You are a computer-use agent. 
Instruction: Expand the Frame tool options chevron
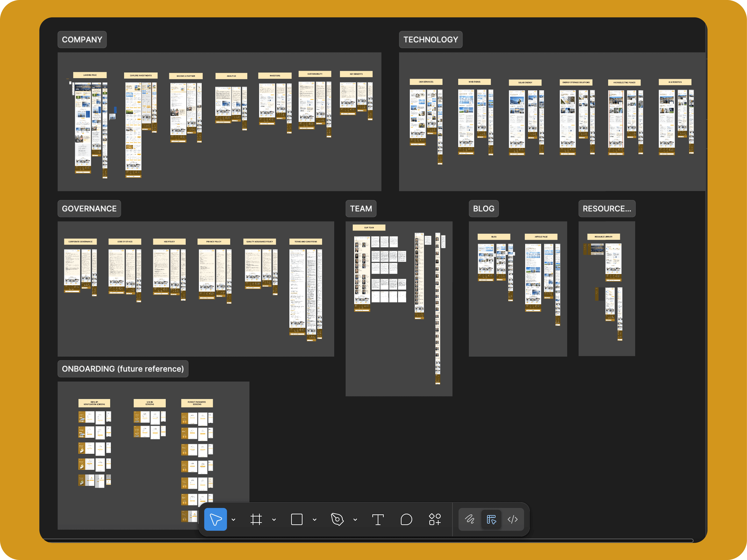[x=274, y=520]
